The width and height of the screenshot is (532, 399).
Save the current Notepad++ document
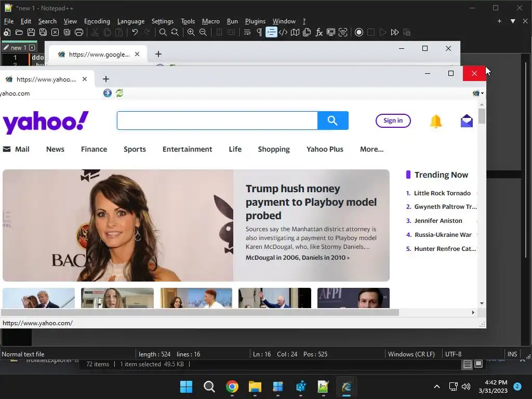pos(31,32)
